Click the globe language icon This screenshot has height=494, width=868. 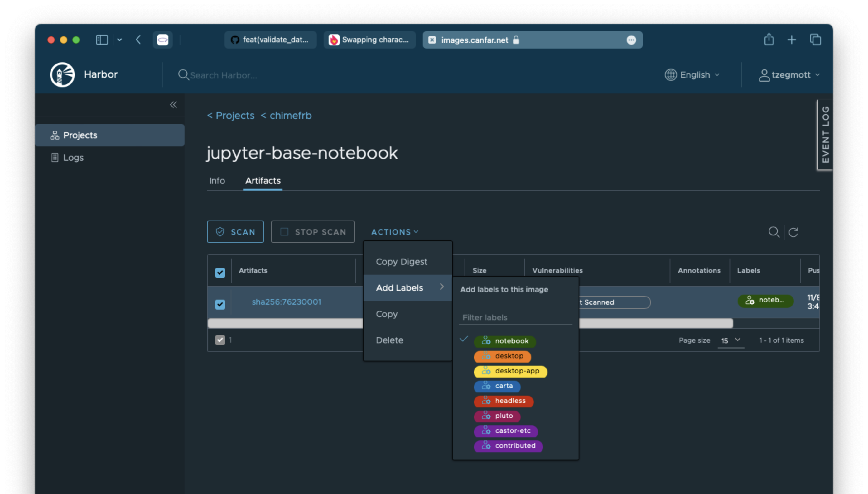pyautogui.click(x=671, y=75)
